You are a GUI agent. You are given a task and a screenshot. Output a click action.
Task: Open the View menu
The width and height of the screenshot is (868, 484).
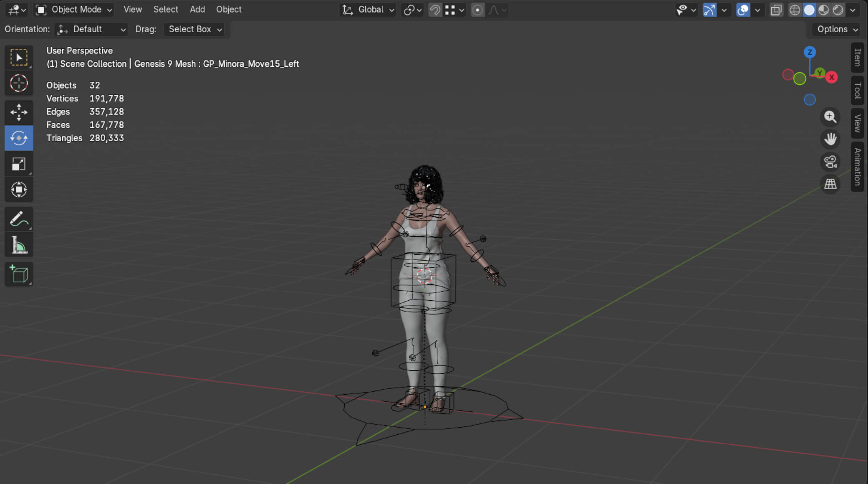pos(133,9)
